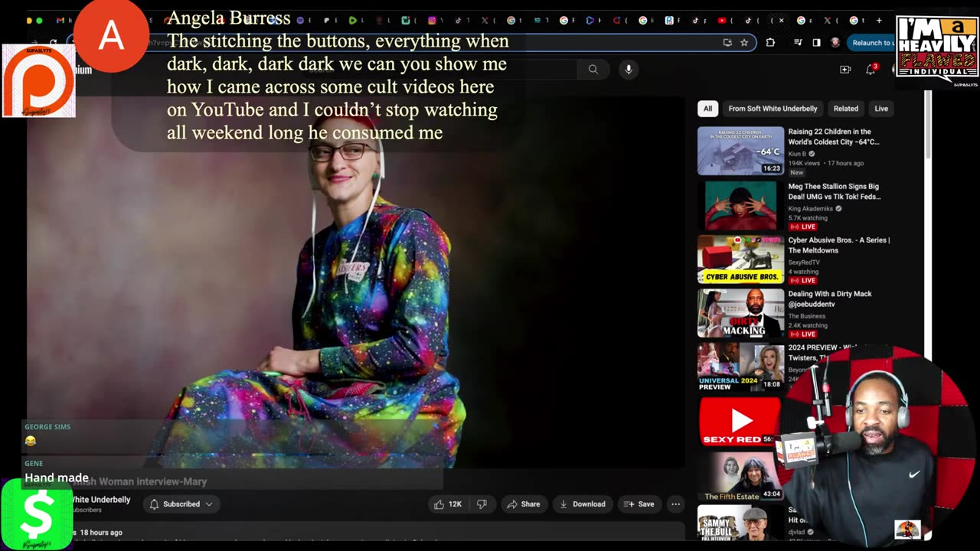
Task: Click the install app icon in address bar
Action: coord(727,43)
